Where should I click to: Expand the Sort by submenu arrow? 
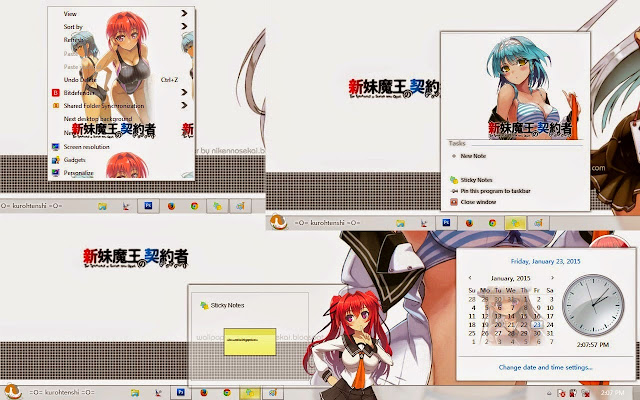click(184, 27)
